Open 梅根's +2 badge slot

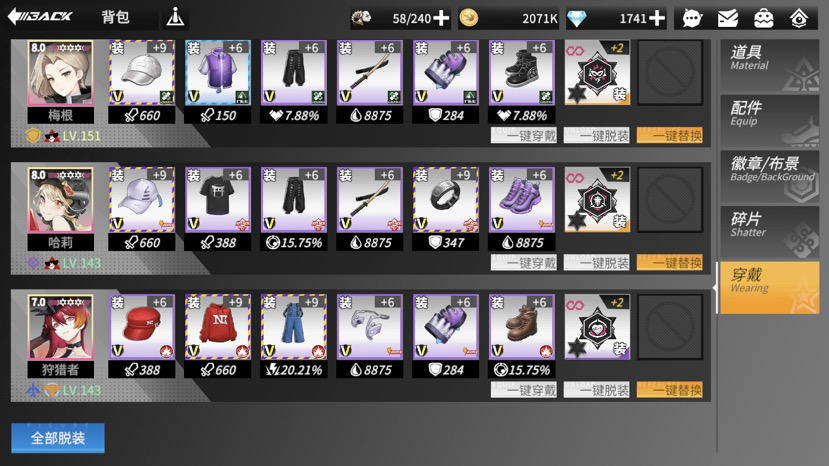coord(597,73)
